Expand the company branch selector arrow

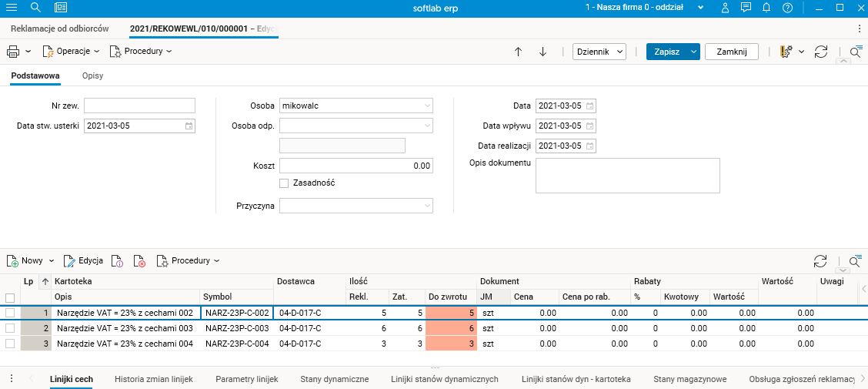tap(701, 8)
